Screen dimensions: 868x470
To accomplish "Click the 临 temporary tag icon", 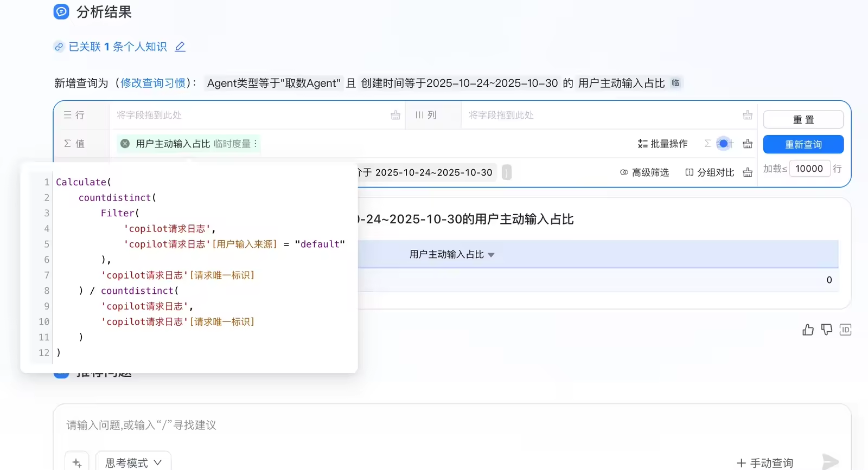I will [x=675, y=83].
